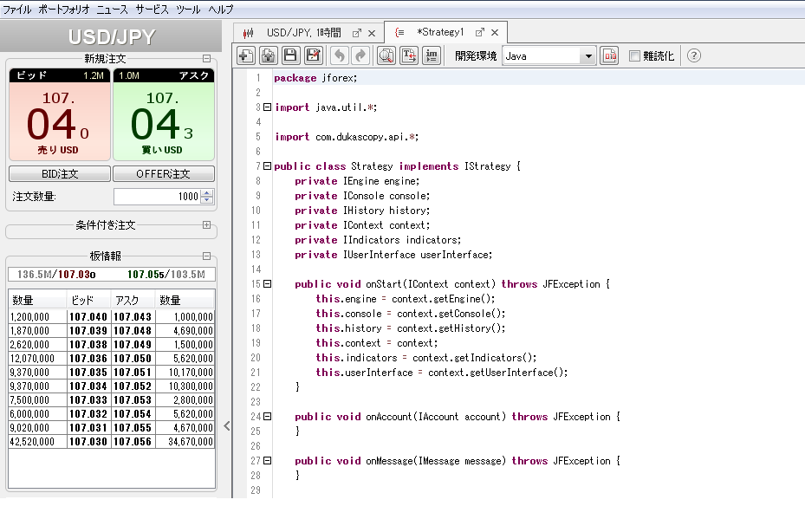Open the ツール menu
805x532 pixels.
[188, 10]
